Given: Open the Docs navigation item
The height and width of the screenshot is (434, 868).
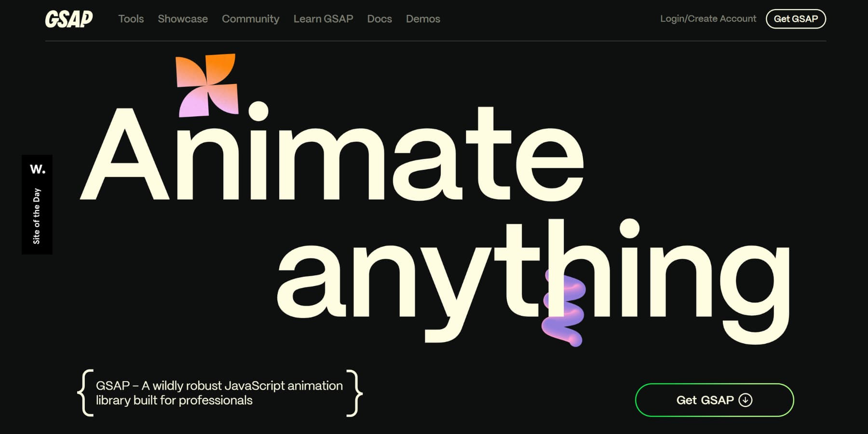Looking at the screenshot, I should tap(379, 19).
